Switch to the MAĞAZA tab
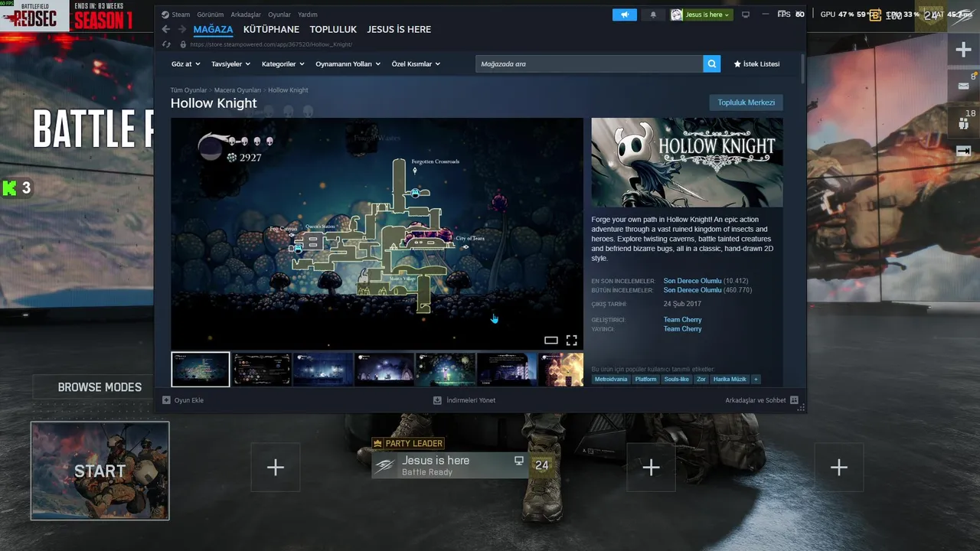 coord(213,29)
